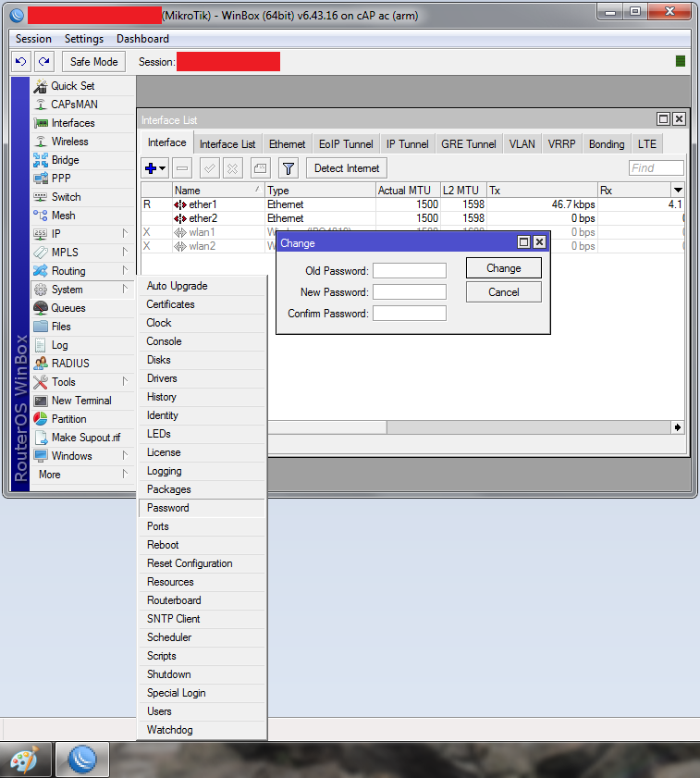Click the comment toolbar icon
The width and height of the screenshot is (700, 778).
click(260, 168)
